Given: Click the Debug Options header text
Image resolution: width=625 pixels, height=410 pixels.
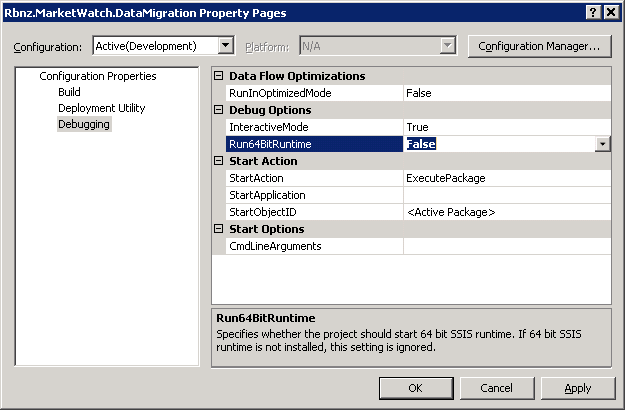Looking at the screenshot, I should 270,110.
